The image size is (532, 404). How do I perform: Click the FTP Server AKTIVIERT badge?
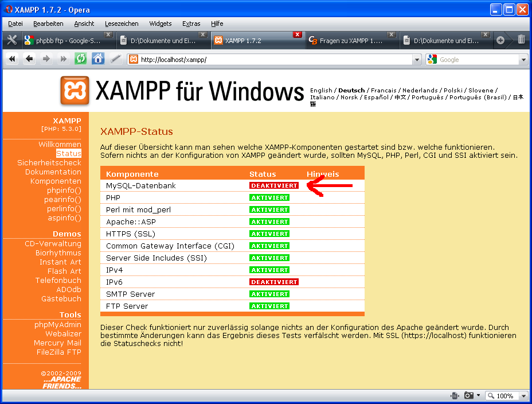270,306
